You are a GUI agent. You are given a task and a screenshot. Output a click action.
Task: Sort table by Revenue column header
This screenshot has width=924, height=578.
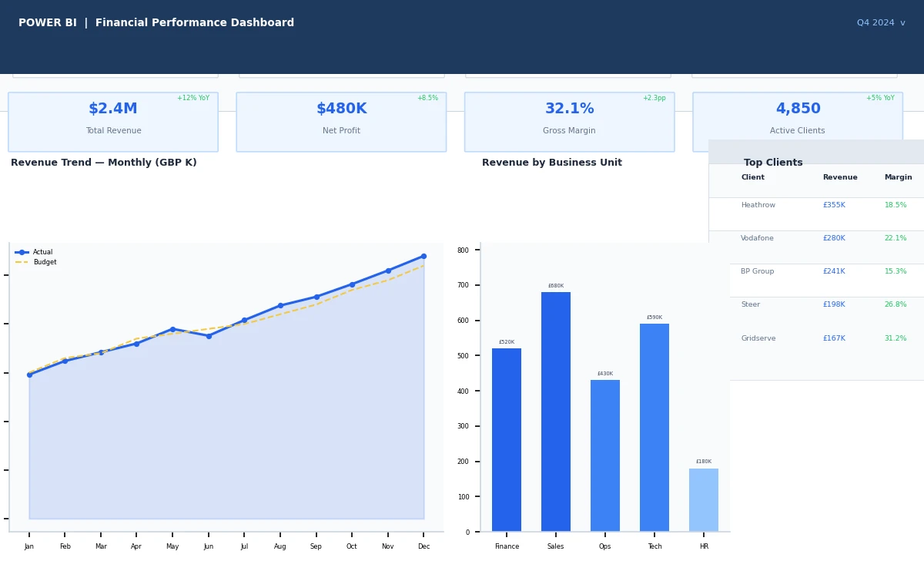coord(840,177)
